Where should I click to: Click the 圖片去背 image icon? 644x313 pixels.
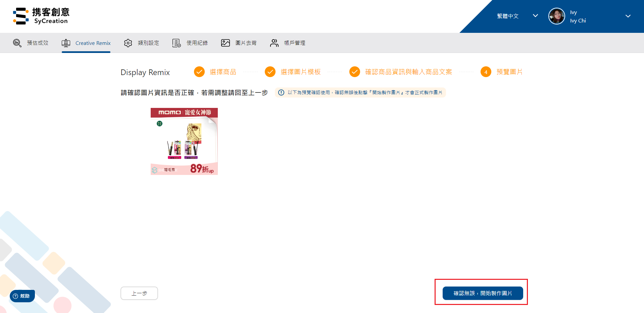[x=226, y=43]
